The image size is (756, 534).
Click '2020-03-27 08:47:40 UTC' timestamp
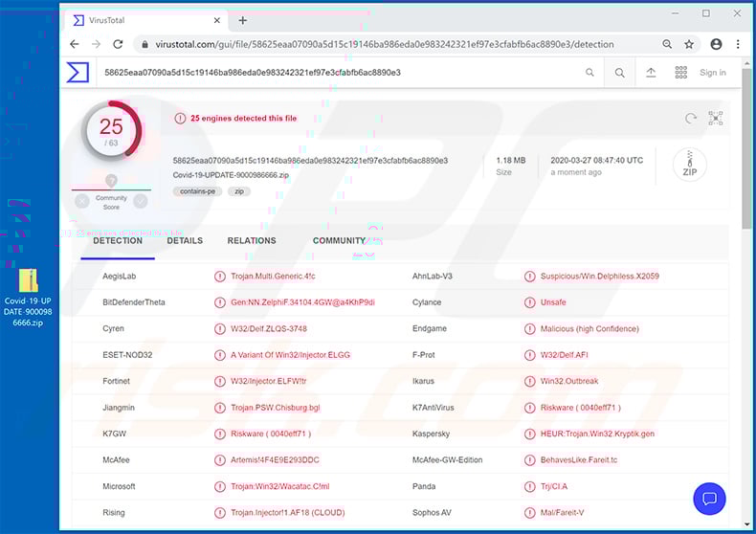point(597,160)
